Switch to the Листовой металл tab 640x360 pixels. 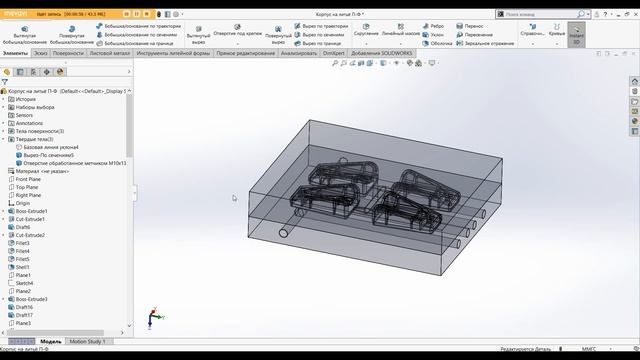click(x=110, y=53)
